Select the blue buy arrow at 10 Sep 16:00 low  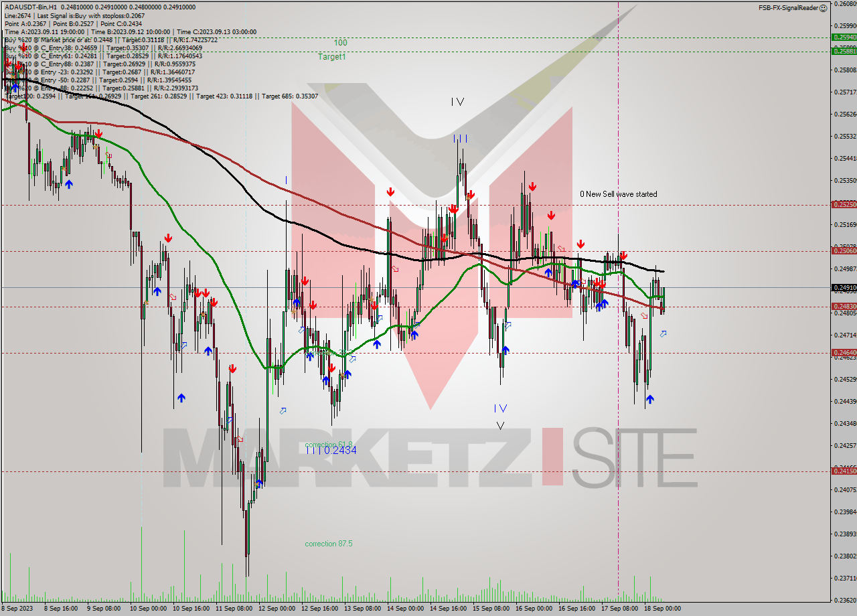(181, 398)
